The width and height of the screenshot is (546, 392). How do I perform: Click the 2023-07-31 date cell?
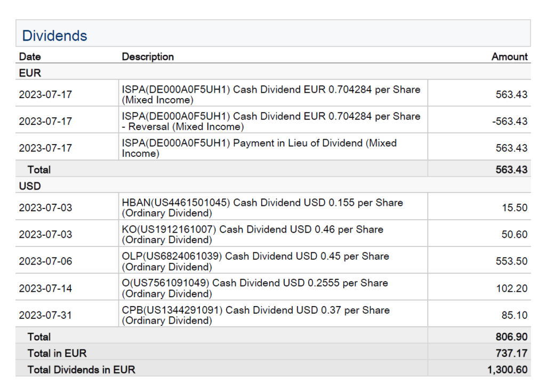[45, 315]
